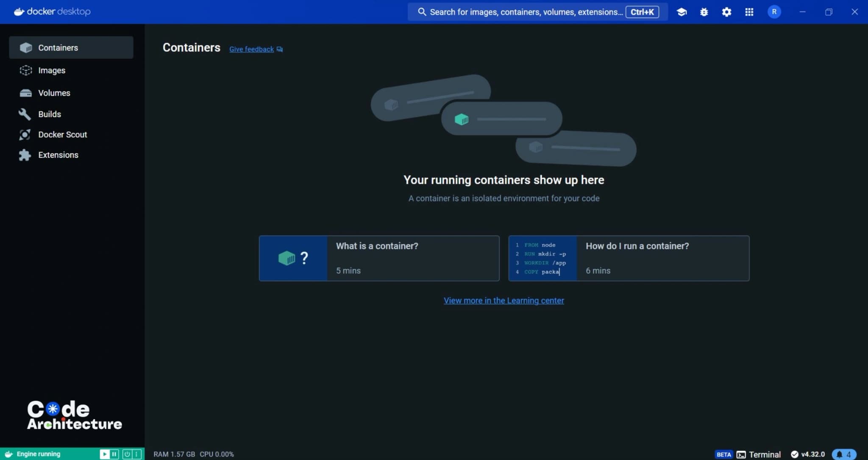Open the Volumes section in sidebar

pos(71,93)
